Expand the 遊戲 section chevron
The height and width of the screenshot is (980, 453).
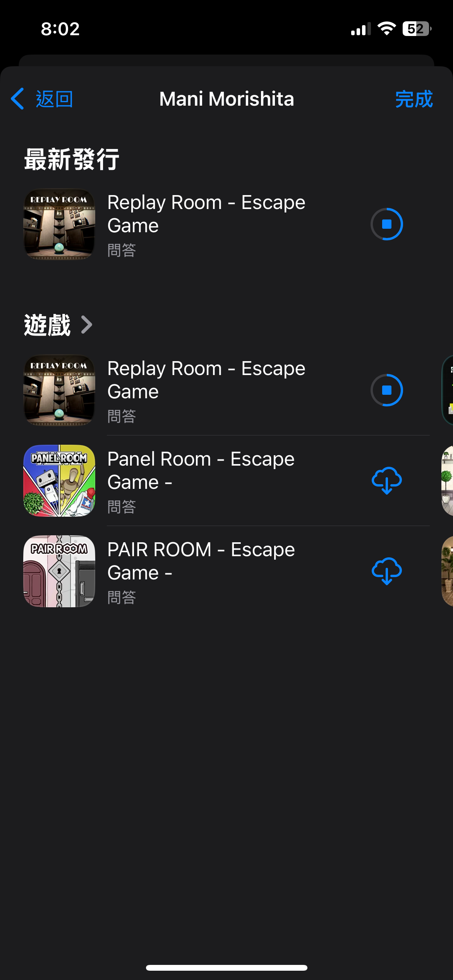coord(87,325)
